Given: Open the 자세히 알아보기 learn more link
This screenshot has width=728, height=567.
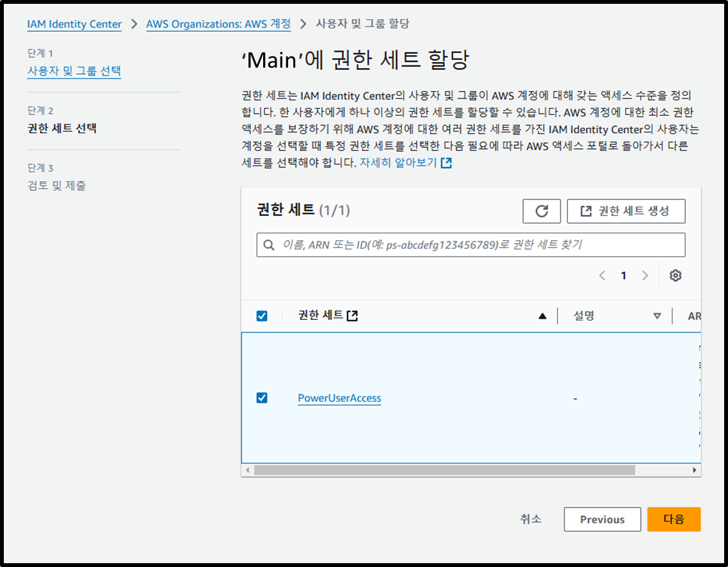Looking at the screenshot, I should 398,163.
